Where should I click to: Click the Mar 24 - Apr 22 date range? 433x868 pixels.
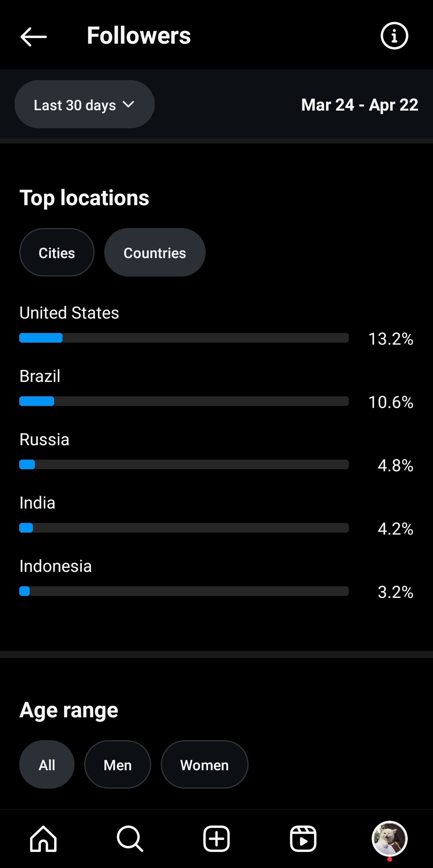click(360, 105)
